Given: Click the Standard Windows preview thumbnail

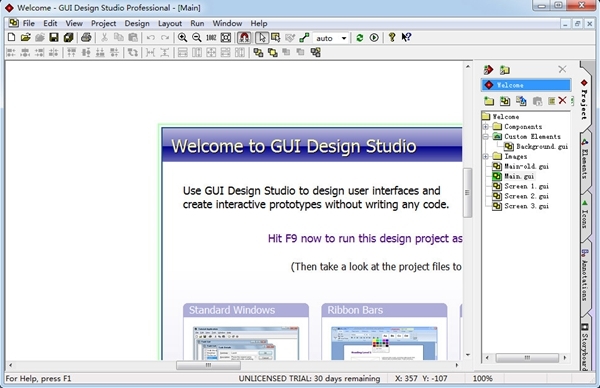Looking at the screenshot, I should tap(246, 343).
